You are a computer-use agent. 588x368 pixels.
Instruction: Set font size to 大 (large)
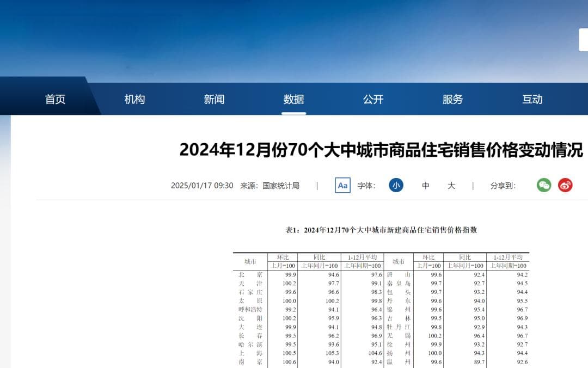(x=451, y=186)
